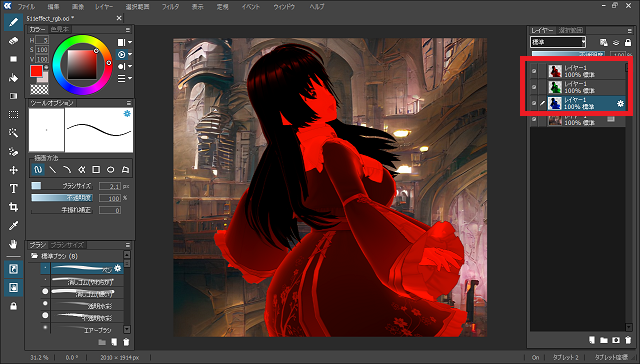Toggle visibility of the green layer
The height and width of the screenshot is (364, 640).
coord(534,87)
